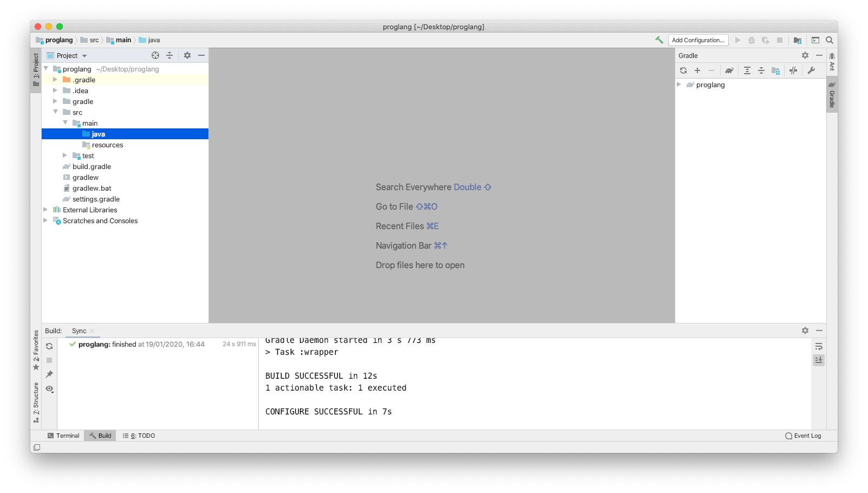Viewport: 868px width, 493px height.
Task: Stop the build with the red square icon
Action: click(49, 360)
